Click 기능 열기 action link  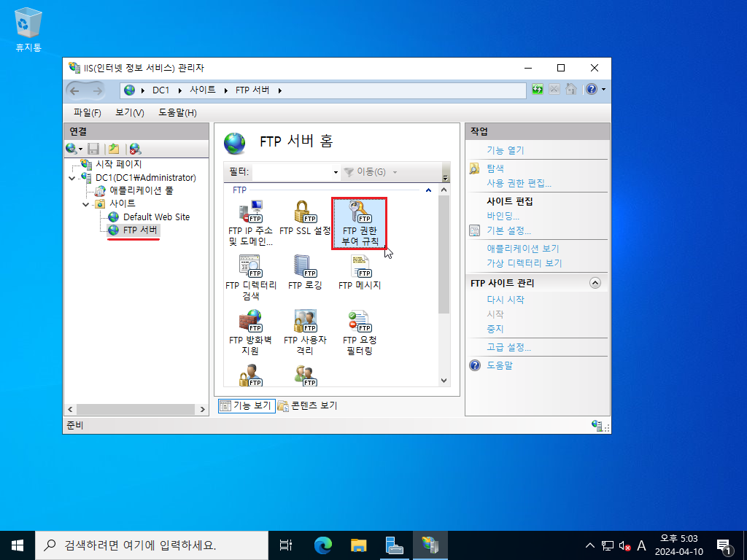505,150
